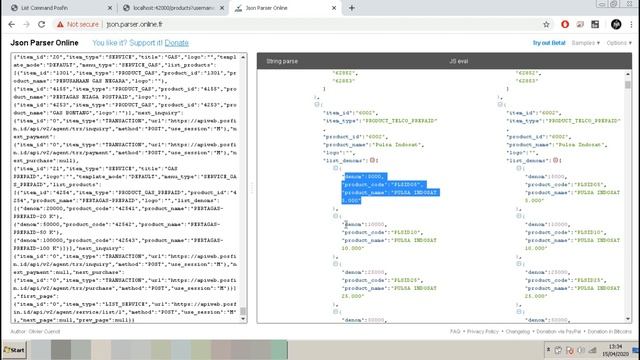The image size is (640, 360).
Task: Go back in browser history
Action: [11, 24]
